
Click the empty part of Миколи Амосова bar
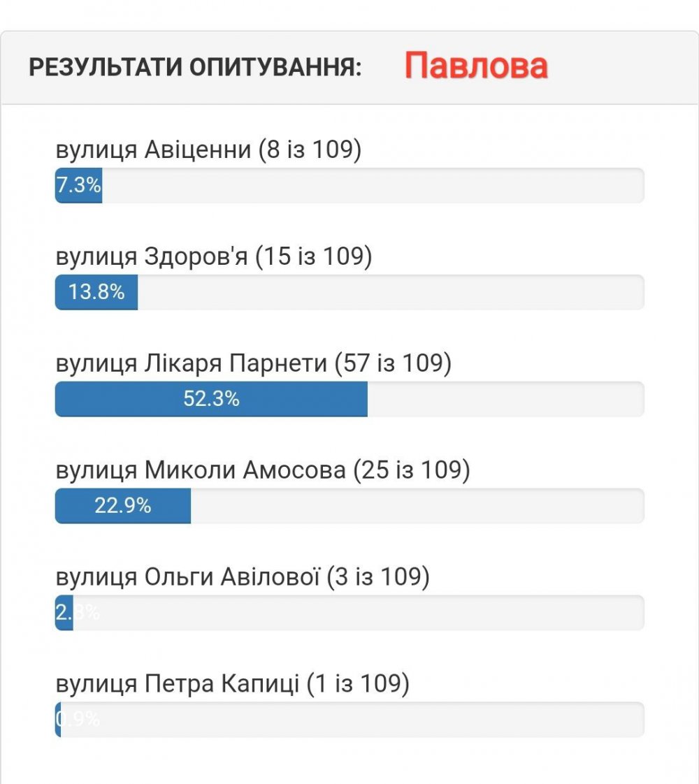click(417, 505)
